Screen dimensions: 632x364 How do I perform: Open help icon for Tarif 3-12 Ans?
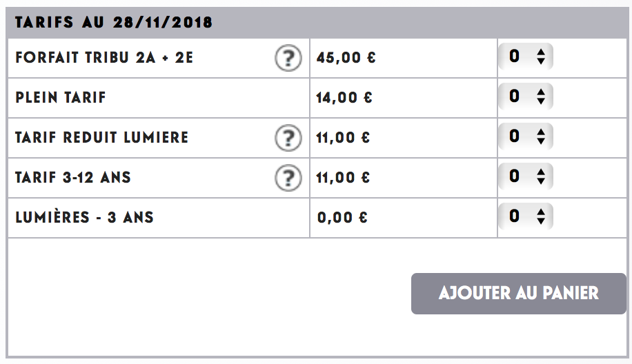pos(288,178)
